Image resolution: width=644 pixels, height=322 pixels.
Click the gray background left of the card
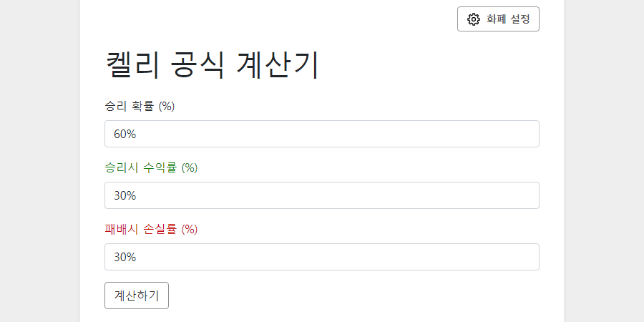point(39,161)
